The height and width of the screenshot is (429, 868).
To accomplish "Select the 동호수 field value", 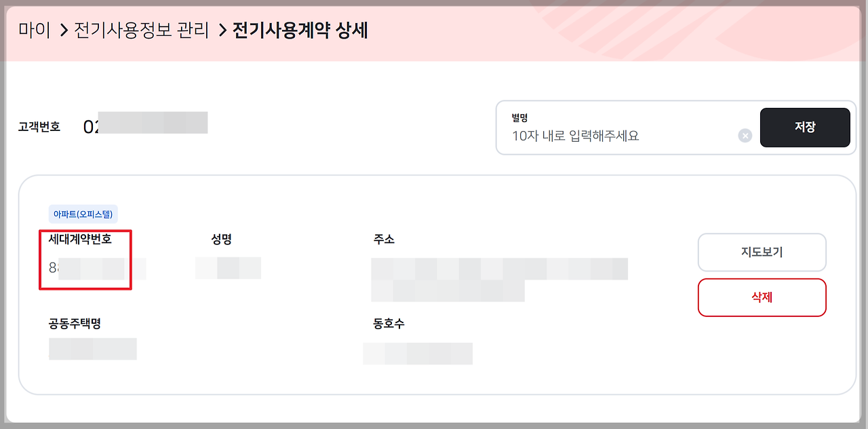I will [418, 353].
